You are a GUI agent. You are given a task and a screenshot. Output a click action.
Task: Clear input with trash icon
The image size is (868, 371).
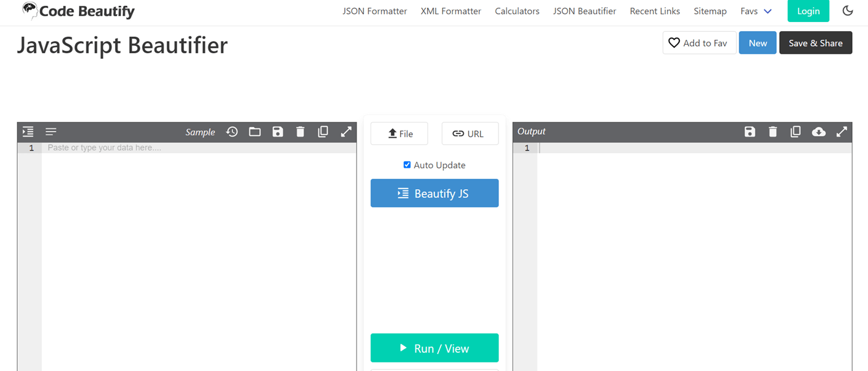pyautogui.click(x=300, y=132)
